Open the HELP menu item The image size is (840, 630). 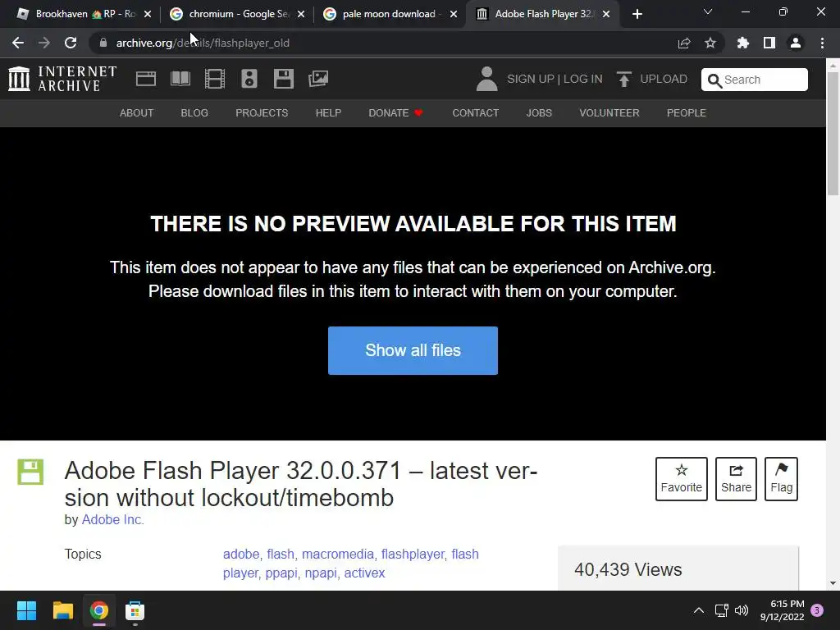click(328, 113)
